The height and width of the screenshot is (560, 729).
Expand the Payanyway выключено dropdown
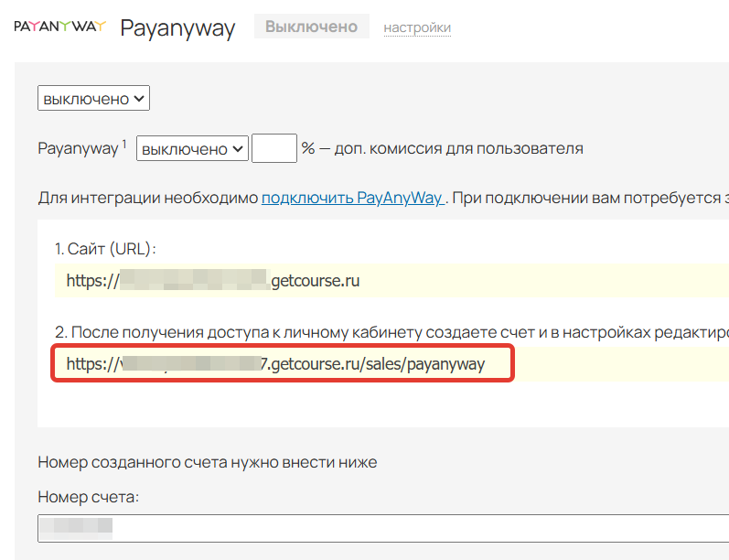pyautogui.click(x=192, y=148)
